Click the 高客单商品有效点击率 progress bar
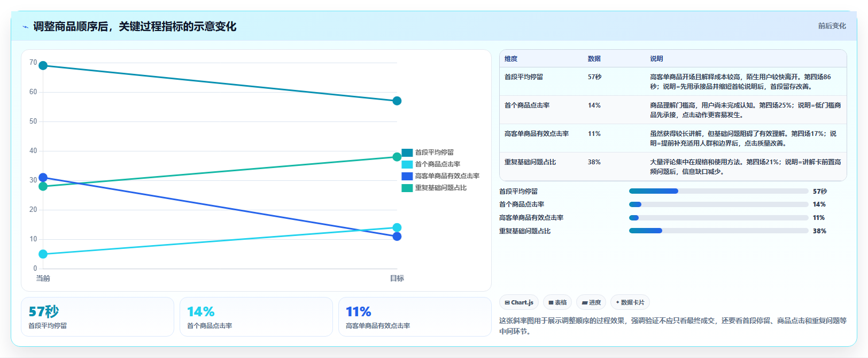This screenshot has height=358, width=868. 719,218
